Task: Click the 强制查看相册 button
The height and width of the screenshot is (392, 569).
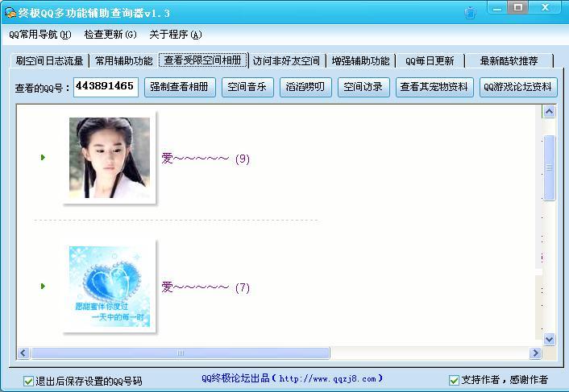Action: point(180,87)
